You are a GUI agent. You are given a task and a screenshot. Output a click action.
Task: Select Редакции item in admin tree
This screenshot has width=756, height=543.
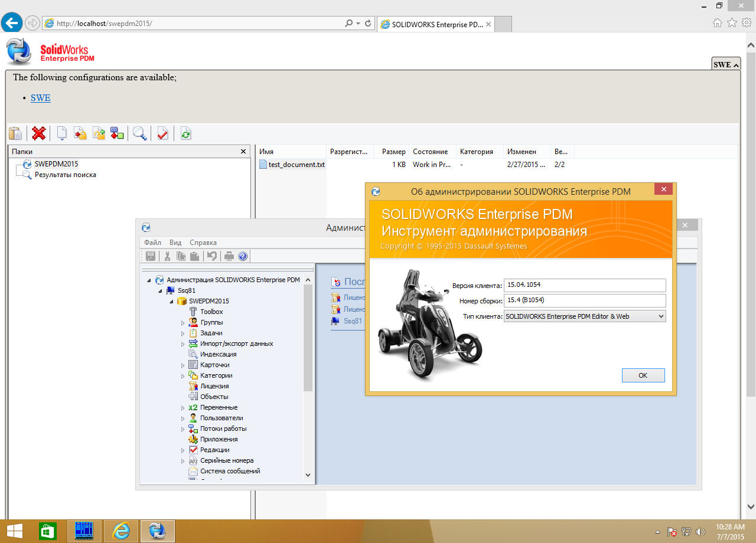click(214, 450)
